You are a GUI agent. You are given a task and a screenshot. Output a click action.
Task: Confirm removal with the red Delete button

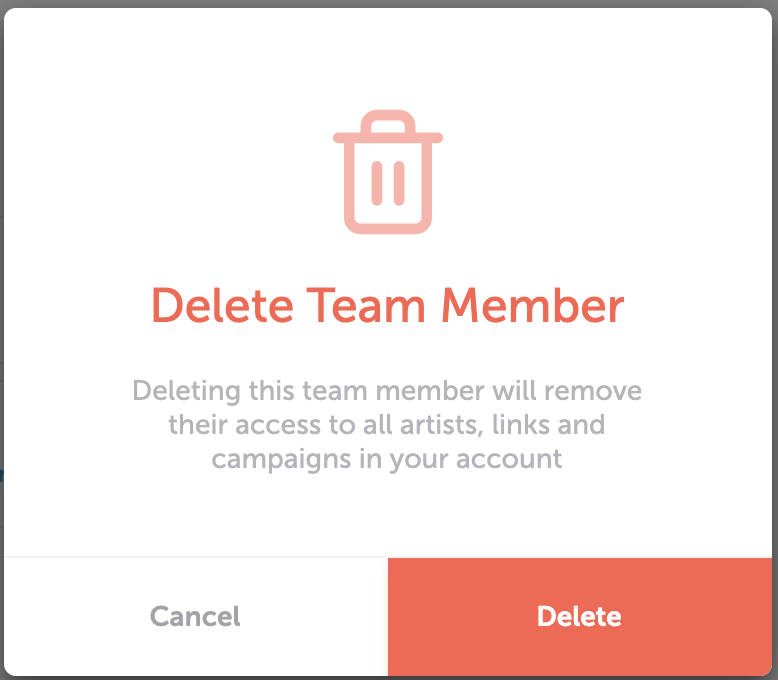[580, 616]
